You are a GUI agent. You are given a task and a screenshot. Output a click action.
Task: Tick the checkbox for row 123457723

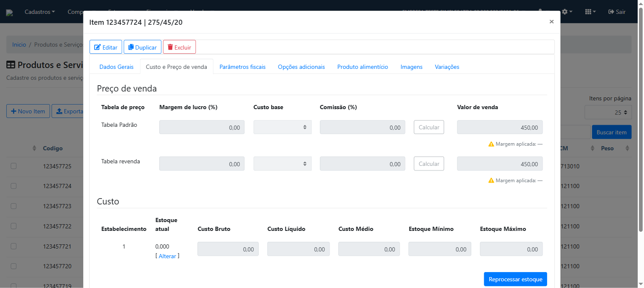13,206
